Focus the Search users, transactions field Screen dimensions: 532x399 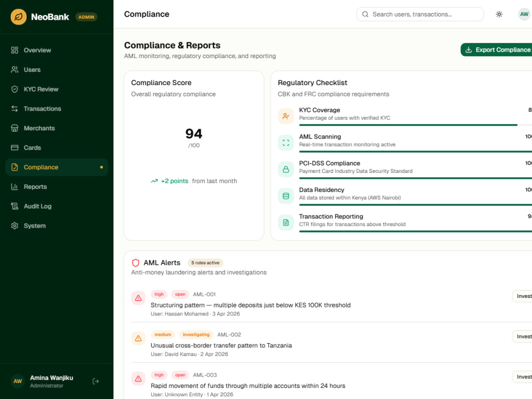pyautogui.click(x=420, y=14)
